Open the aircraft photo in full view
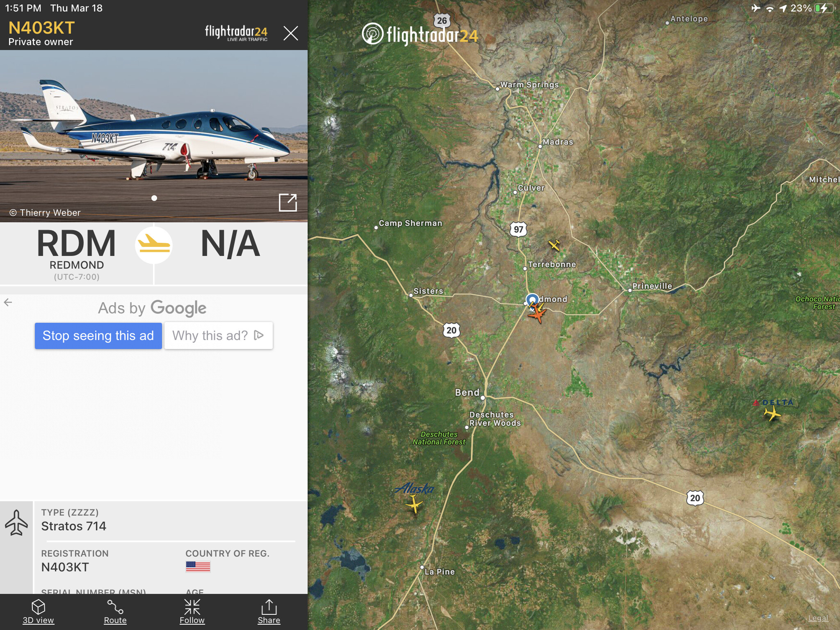The image size is (840, 630). coord(288,203)
